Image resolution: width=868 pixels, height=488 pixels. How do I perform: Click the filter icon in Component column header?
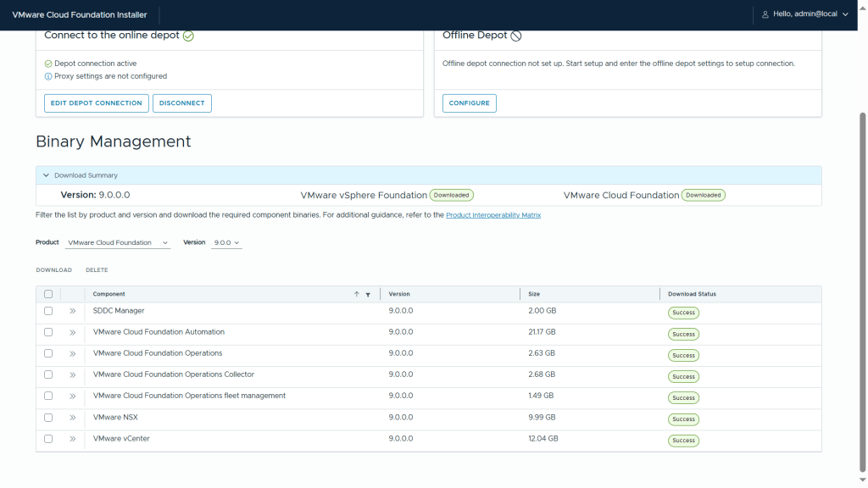click(x=368, y=295)
